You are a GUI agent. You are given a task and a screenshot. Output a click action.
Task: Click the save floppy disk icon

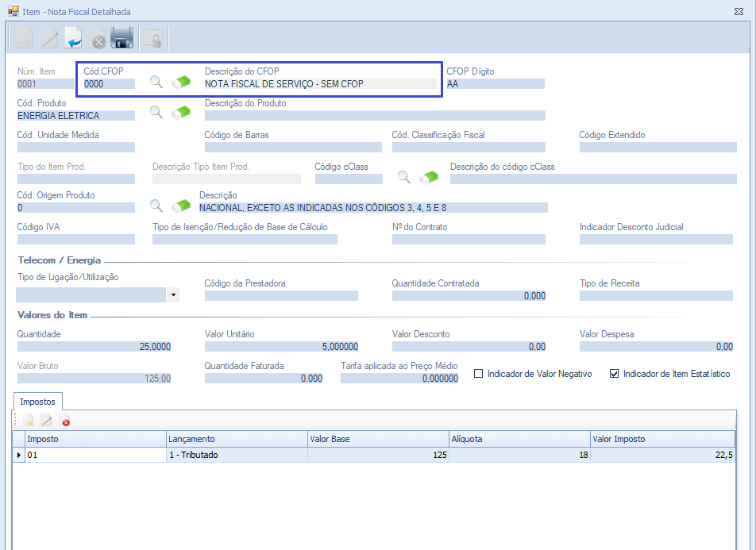pos(121,38)
